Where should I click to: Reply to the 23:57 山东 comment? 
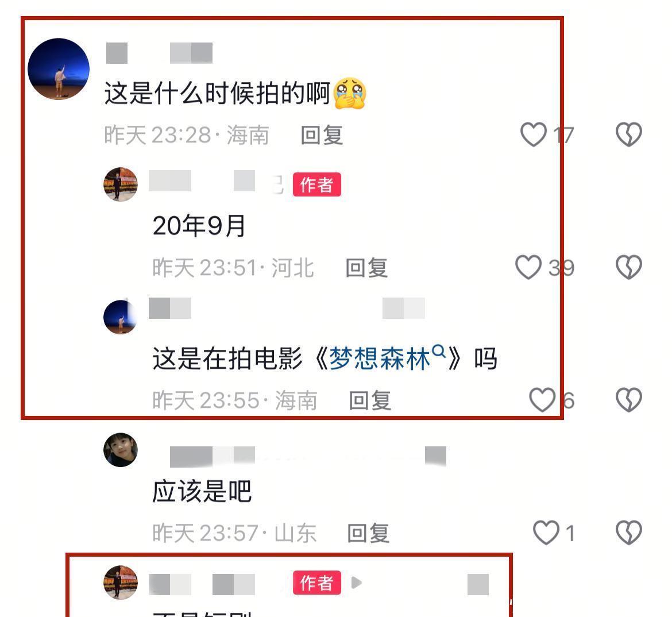pyautogui.click(x=368, y=533)
